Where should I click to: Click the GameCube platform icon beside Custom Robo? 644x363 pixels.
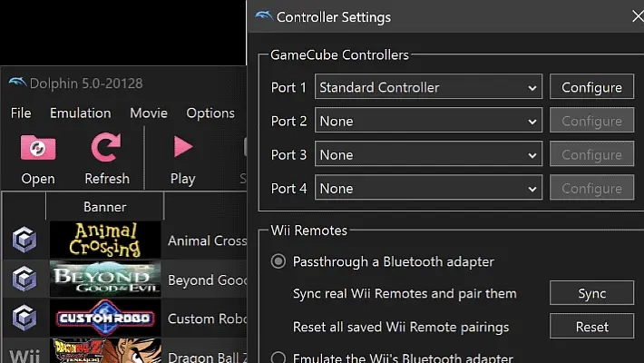(x=24, y=318)
